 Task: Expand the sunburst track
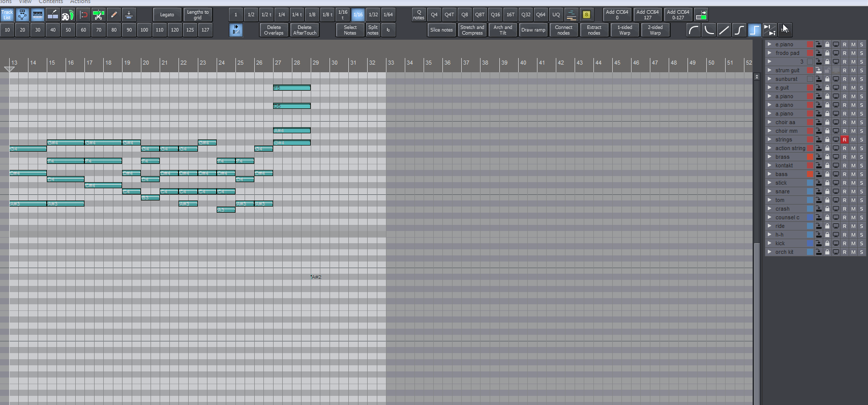click(769, 79)
